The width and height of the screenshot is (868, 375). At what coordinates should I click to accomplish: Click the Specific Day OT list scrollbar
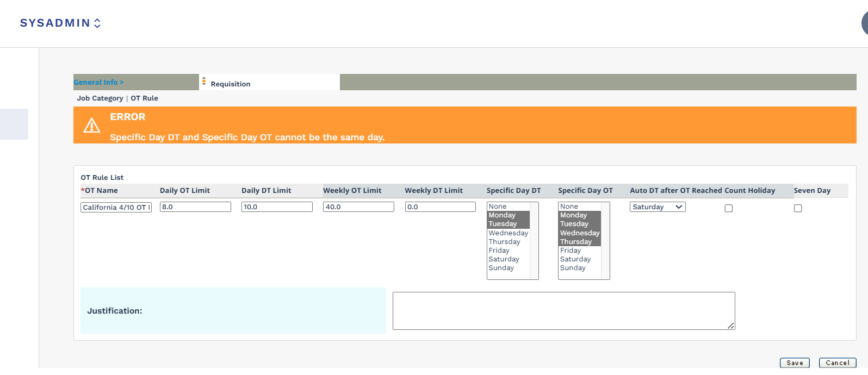605,241
